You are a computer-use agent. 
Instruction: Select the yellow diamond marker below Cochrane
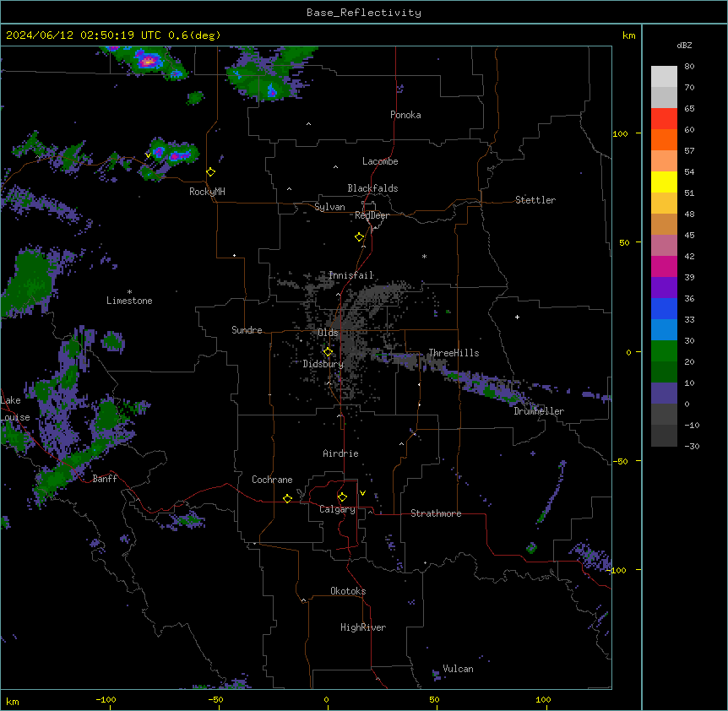coord(287,498)
